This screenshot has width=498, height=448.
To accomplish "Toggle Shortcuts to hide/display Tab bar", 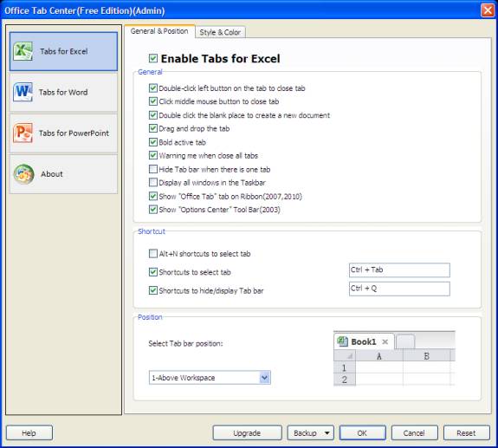I will coord(153,290).
